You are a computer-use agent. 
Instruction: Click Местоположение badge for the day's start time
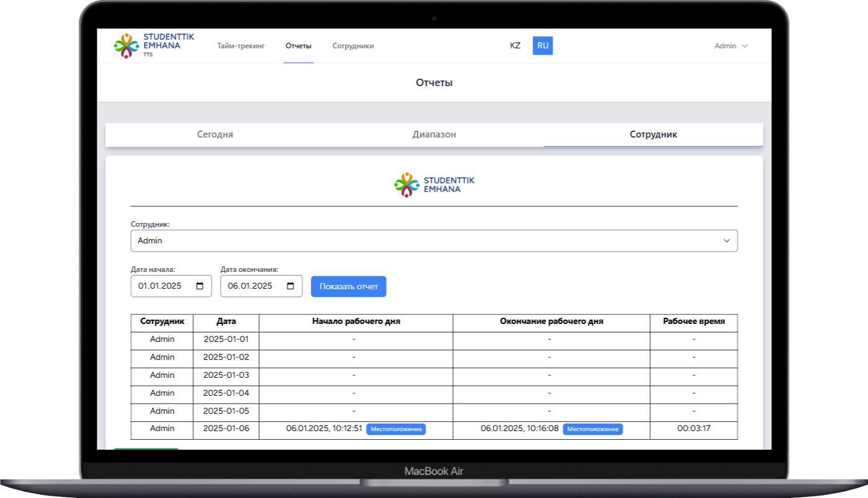[x=396, y=429]
